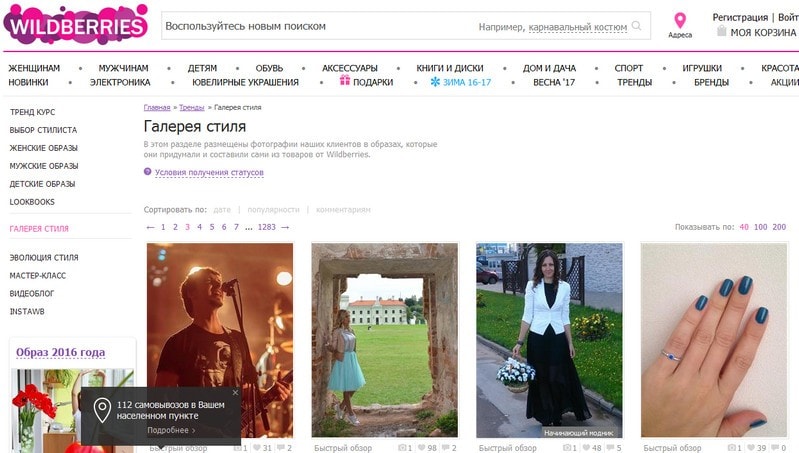The image size is (799, 453).
Task: Go to page 5
Action: [x=212, y=227]
